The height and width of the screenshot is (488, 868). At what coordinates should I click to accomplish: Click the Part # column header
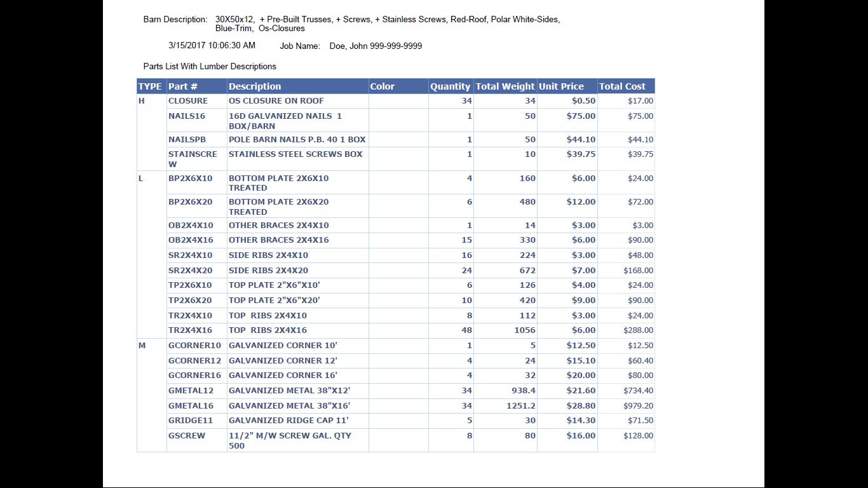pyautogui.click(x=197, y=86)
